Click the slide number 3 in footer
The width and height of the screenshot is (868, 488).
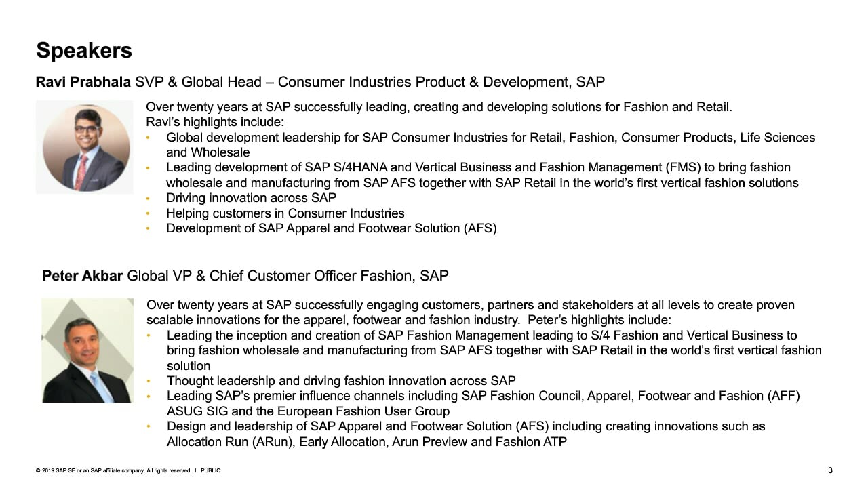(x=830, y=470)
